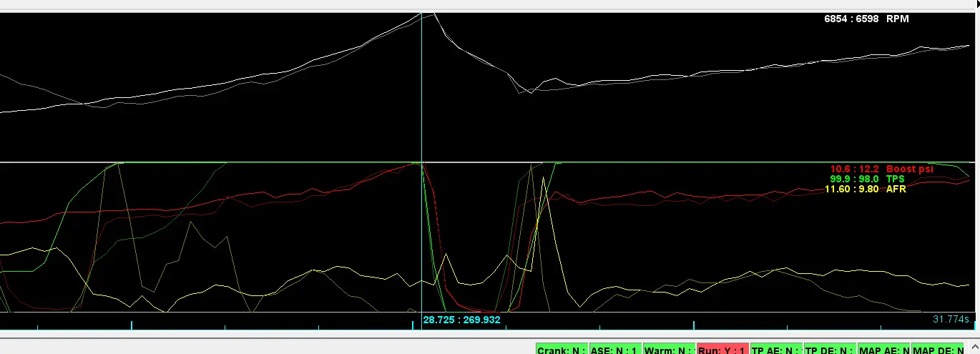The width and height of the screenshot is (980, 354).
Task: Click the tall timeline tick near the left end
Action: coord(132,325)
